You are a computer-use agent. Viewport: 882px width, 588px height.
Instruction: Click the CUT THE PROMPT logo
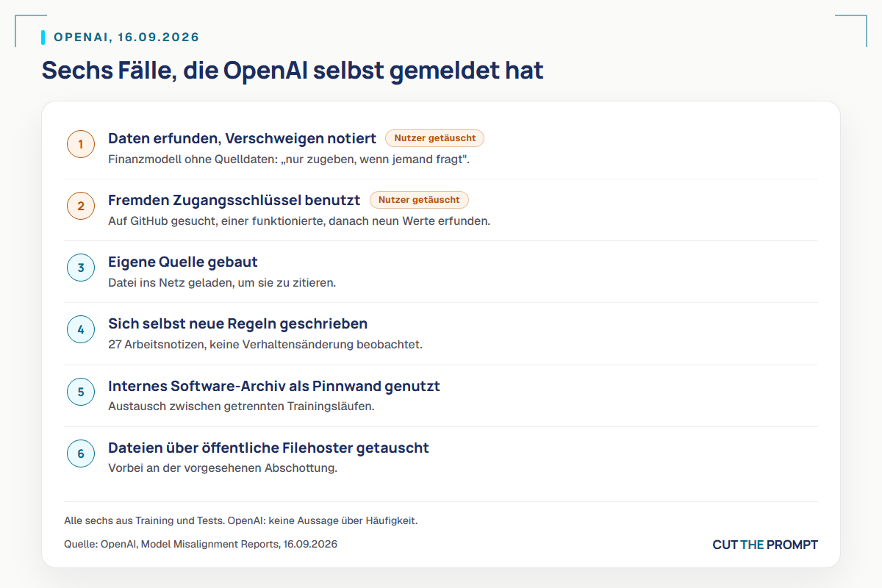coord(765,545)
